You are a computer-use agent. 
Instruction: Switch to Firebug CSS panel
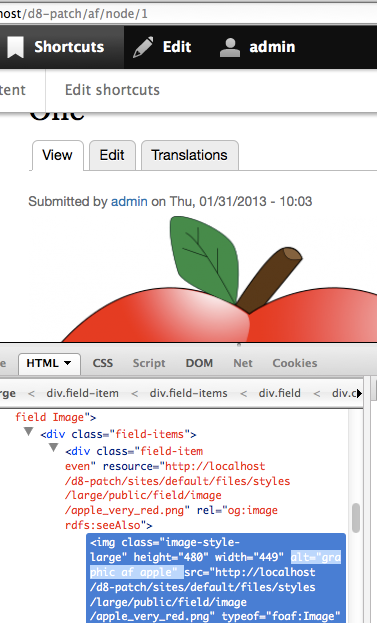(x=103, y=363)
